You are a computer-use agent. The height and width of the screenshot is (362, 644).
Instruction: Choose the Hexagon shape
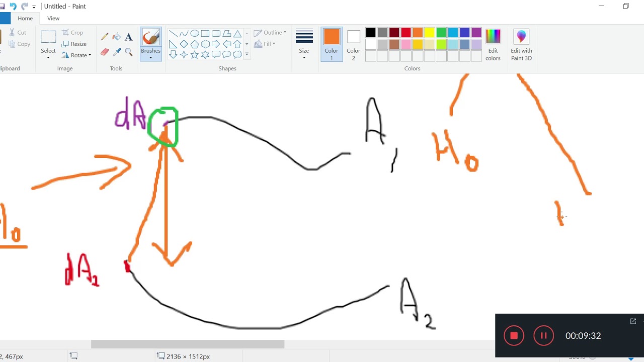click(x=205, y=44)
